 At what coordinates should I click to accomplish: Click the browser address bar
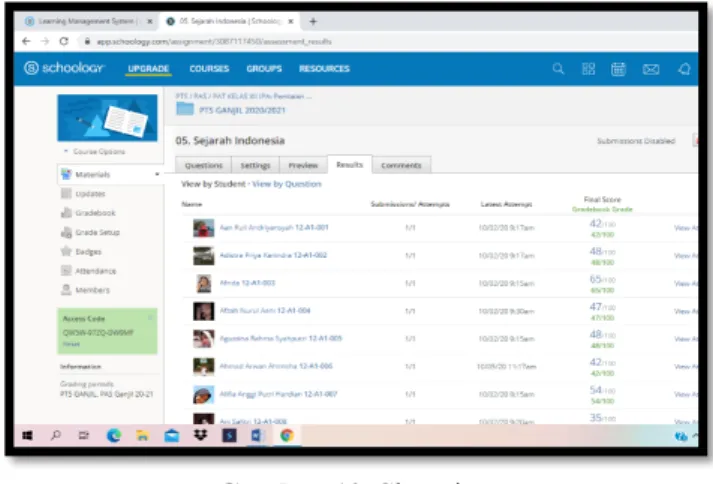coord(387,41)
